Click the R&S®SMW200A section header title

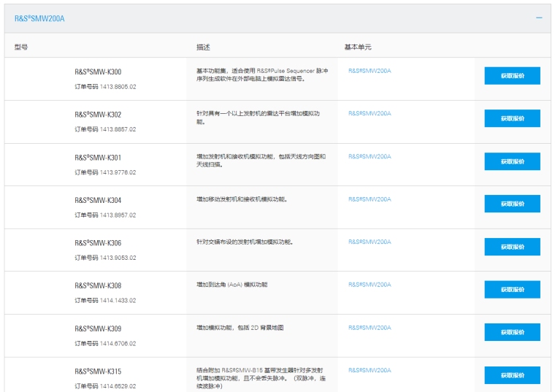39,18
